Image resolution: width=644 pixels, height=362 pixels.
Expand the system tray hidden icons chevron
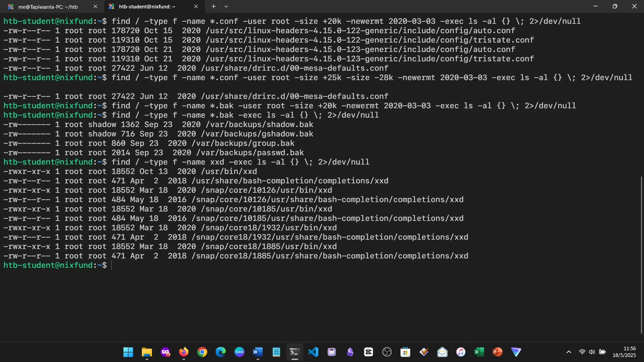(x=569, y=352)
